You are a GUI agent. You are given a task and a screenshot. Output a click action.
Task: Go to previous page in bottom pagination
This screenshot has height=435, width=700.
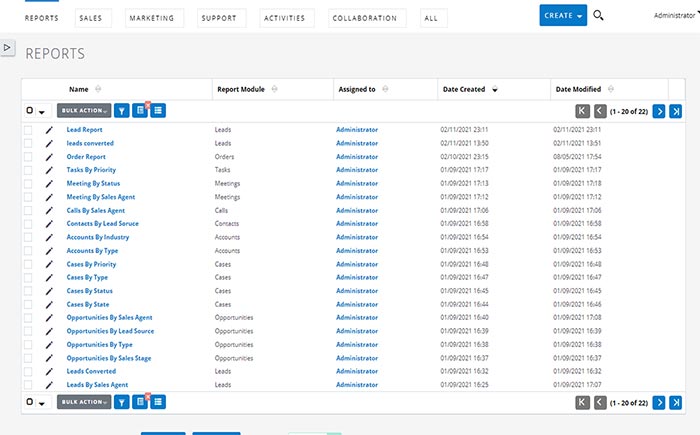tap(600, 403)
